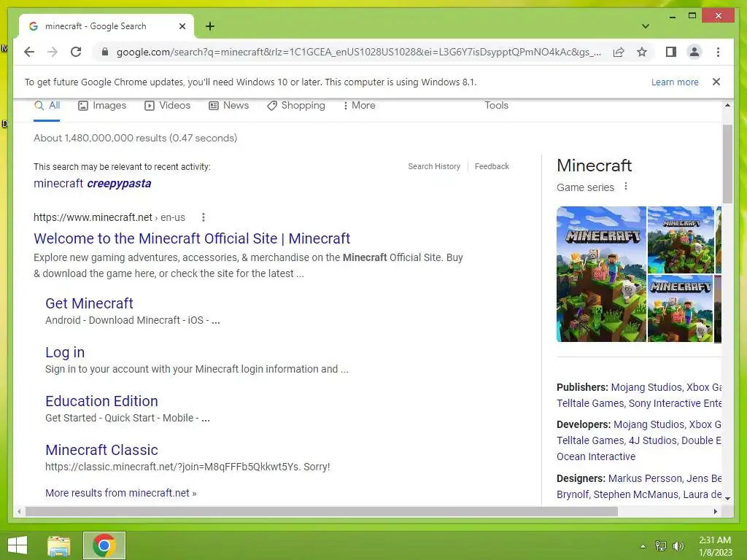This screenshot has height=560, width=747.
Task: Click the horizontal scrollbar right arrow
Action: 715,511
